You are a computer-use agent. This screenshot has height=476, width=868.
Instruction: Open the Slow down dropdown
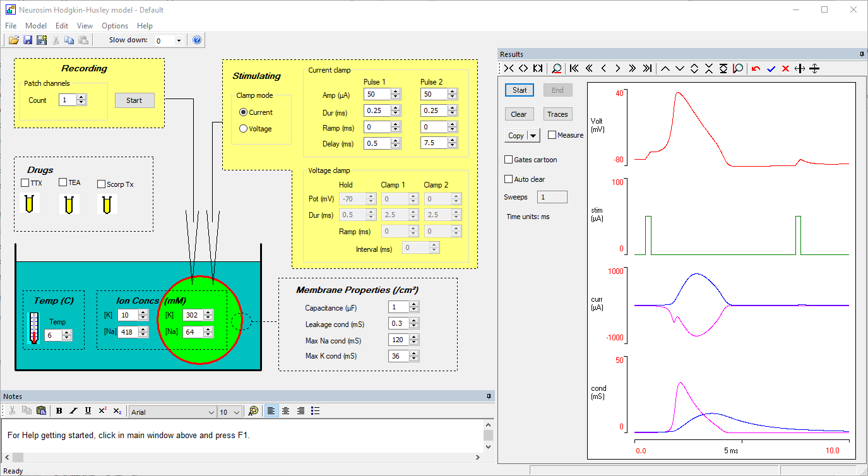(x=179, y=40)
